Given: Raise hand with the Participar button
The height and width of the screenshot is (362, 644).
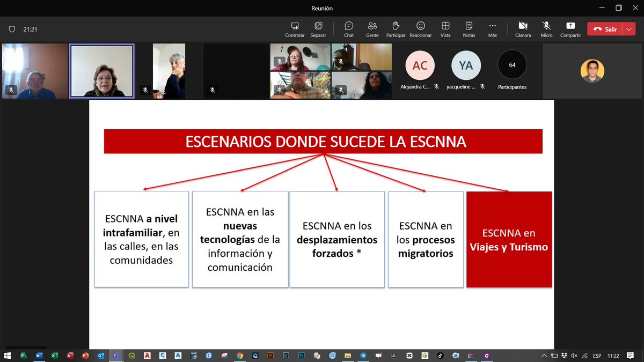Looking at the screenshot, I should (x=396, y=29).
